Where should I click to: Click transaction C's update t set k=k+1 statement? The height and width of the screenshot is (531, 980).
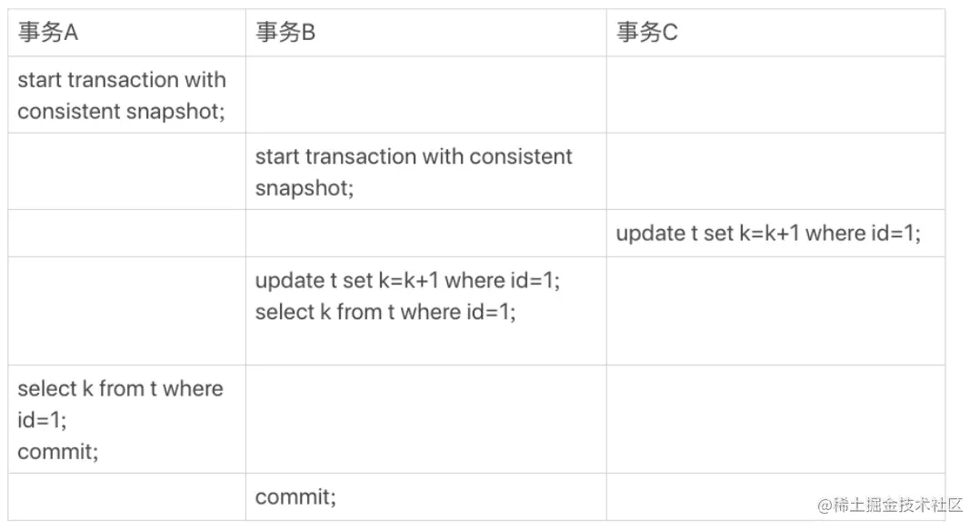pyautogui.click(x=768, y=234)
